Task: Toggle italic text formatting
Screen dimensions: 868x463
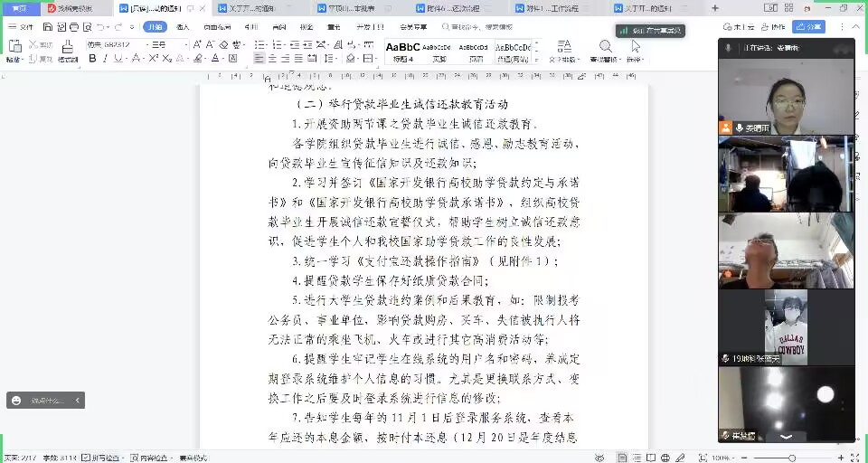Action: 106,59
